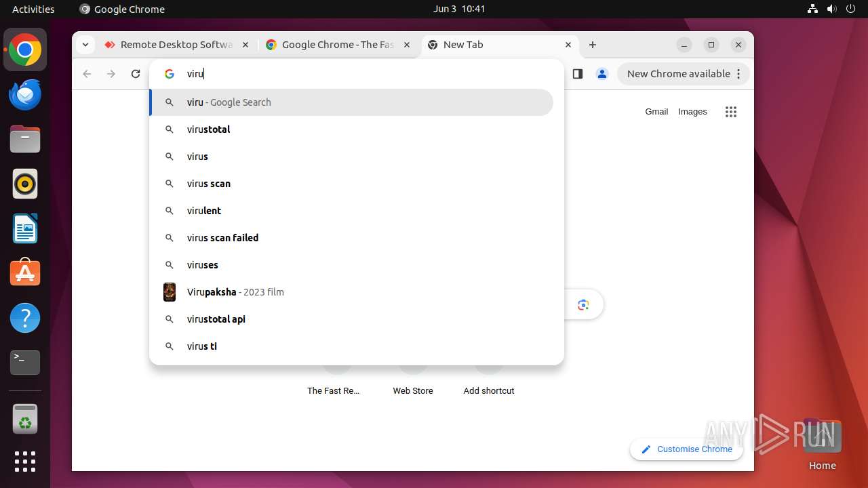Screen dimensions: 868x488
Task: Open Activities overview
Action: click(x=33, y=9)
